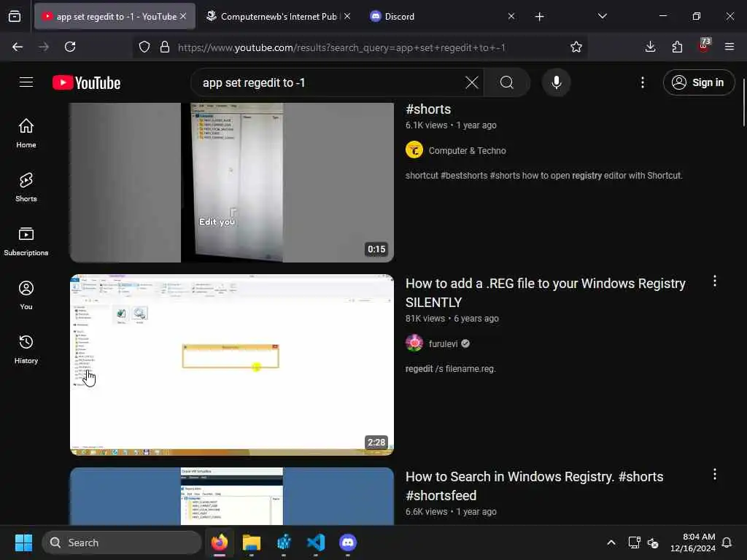The width and height of the screenshot is (747, 560).
Task: Show hidden system tray icons
Action: (x=611, y=542)
